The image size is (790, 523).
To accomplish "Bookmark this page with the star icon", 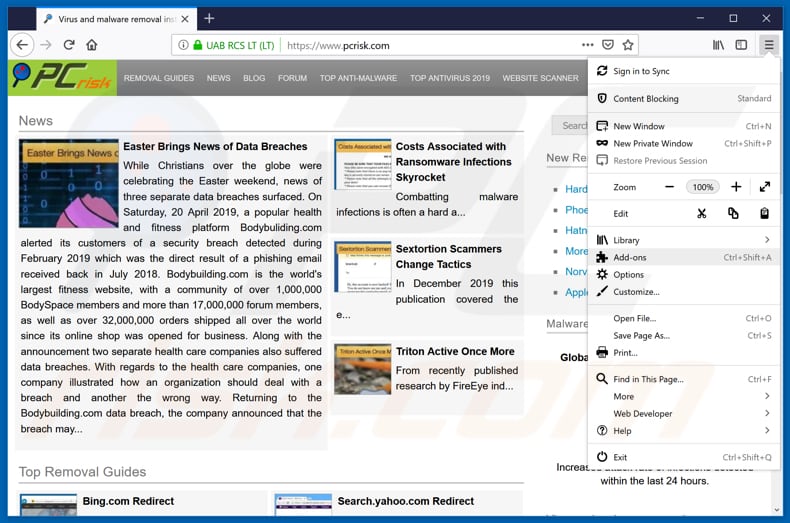I will 628,45.
